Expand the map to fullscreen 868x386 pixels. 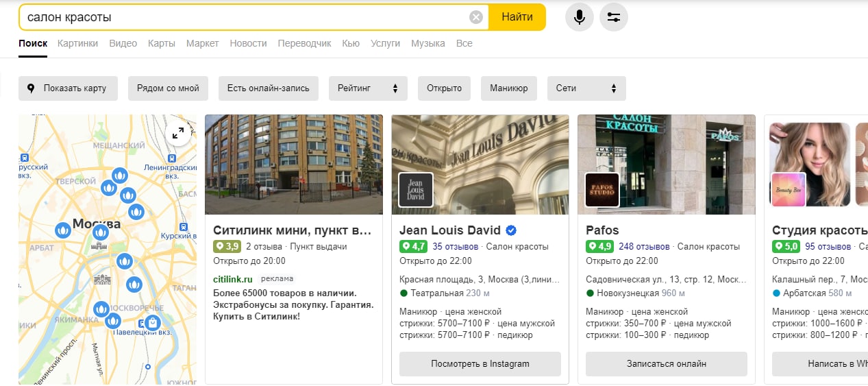pyautogui.click(x=178, y=133)
